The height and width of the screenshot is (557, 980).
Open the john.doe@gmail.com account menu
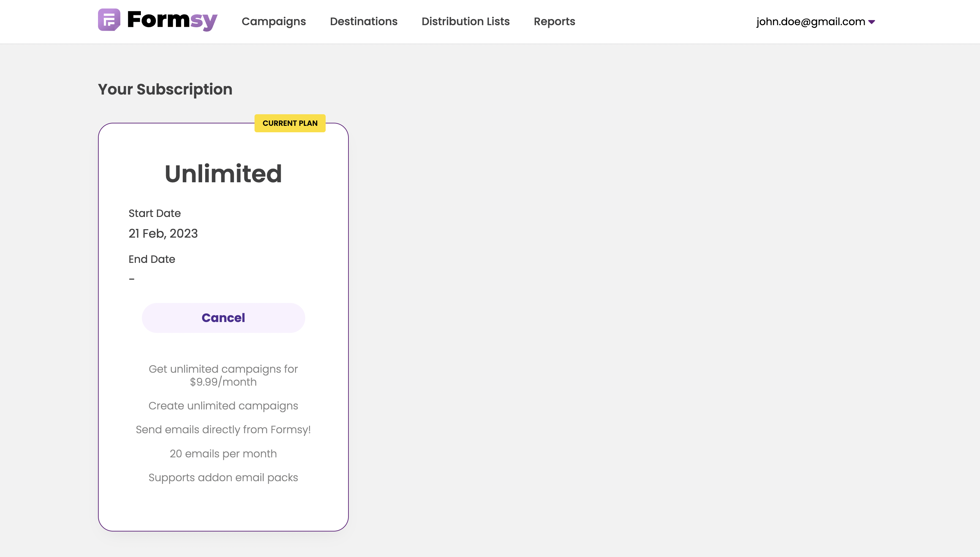[815, 21]
